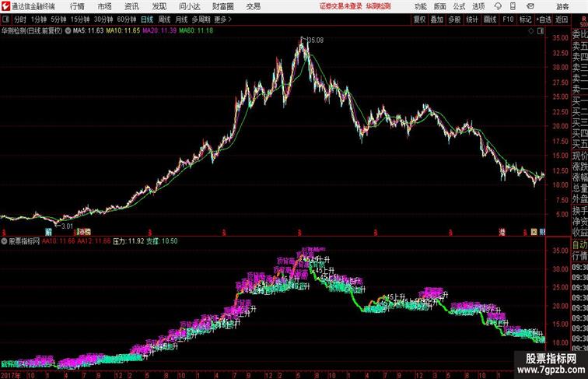Screen dimensions: 588x379
Task: Open the 资讯 menu
Action: pos(131,6)
